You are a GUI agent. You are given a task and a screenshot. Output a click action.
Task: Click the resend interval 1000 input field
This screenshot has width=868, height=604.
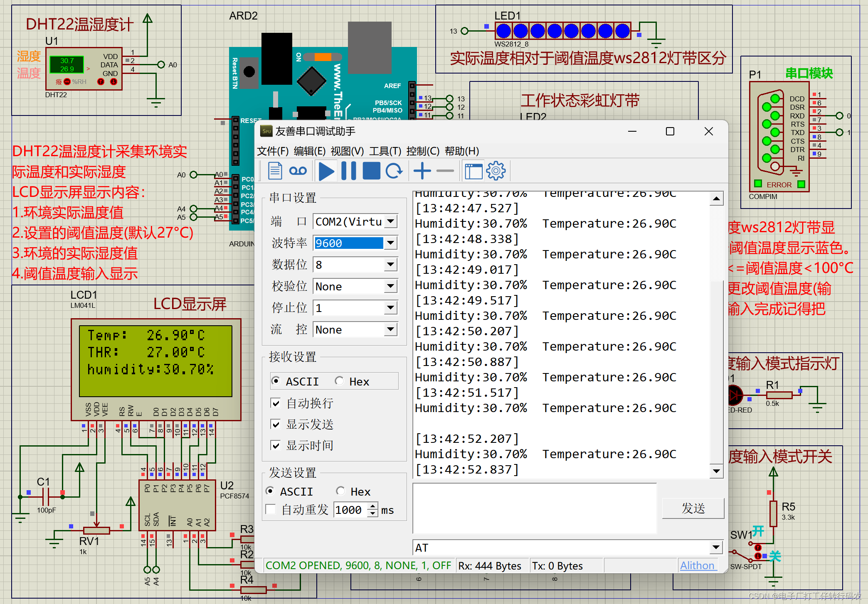[351, 509]
